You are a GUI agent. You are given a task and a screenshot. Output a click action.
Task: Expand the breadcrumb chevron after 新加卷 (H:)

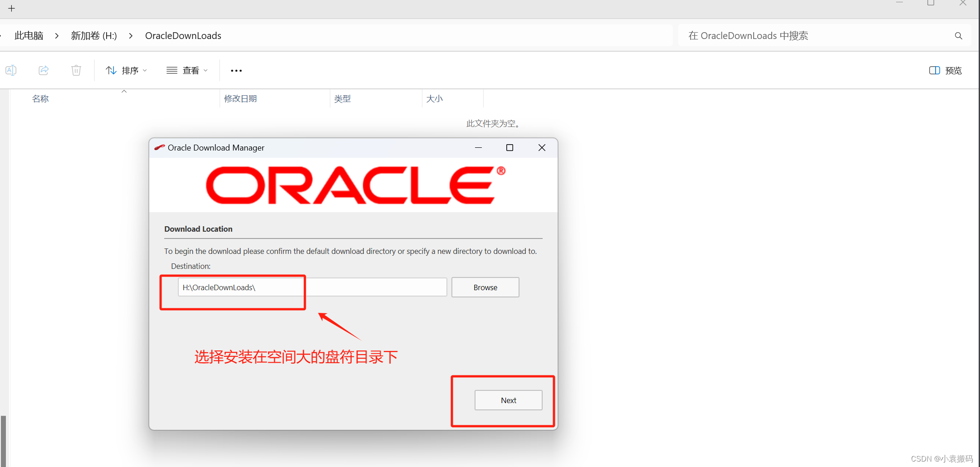(131, 35)
